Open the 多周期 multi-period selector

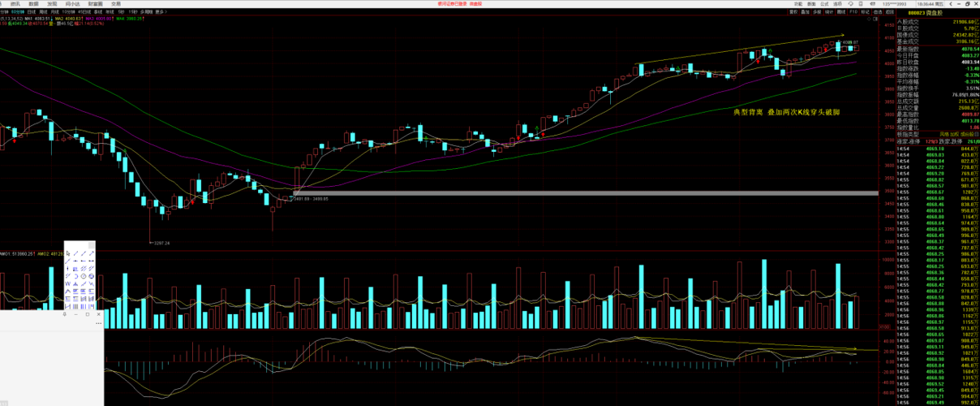pos(146,12)
